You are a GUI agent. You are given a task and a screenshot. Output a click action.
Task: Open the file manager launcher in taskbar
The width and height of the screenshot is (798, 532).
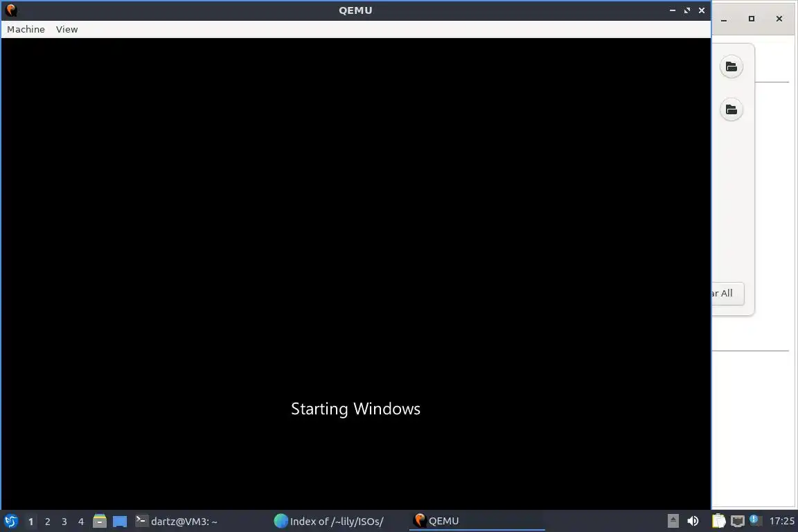click(x=100, y=521)
